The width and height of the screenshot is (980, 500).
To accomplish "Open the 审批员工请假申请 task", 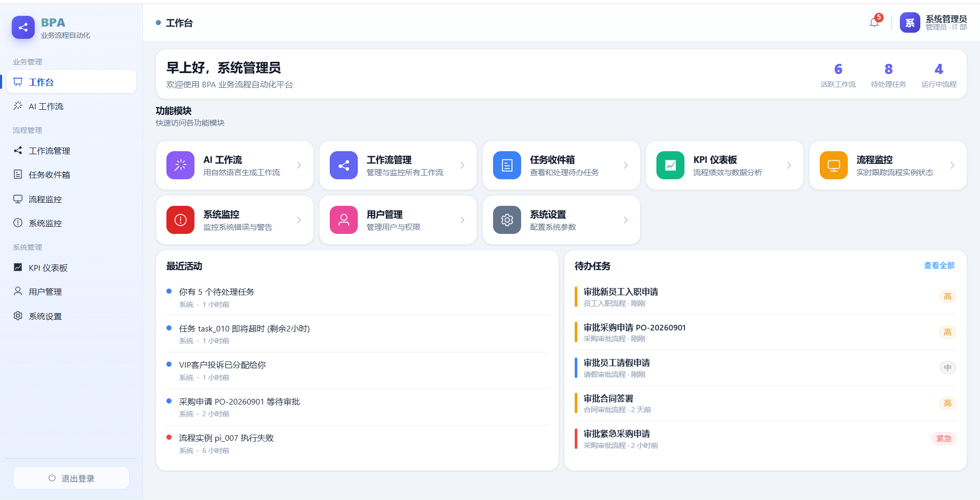I will (766, 368).
